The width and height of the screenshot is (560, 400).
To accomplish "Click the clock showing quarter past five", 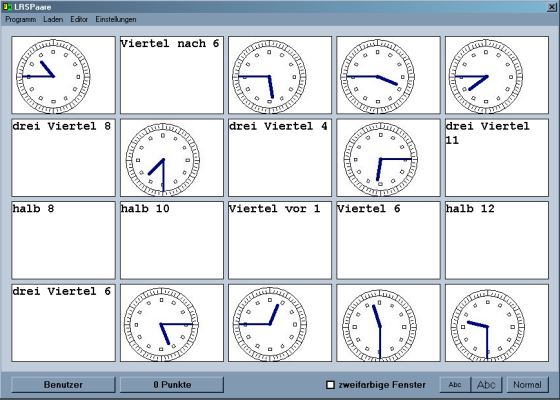I will coord(172,323).
